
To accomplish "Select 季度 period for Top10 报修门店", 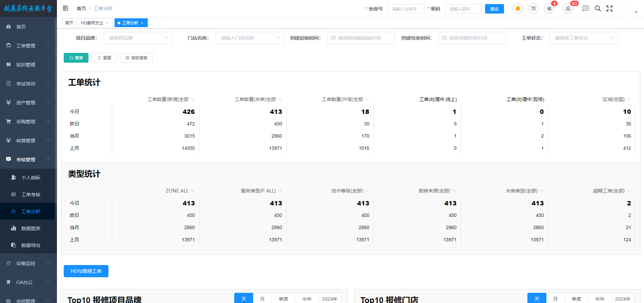I will pyautogui.click(x=576, y=299).
